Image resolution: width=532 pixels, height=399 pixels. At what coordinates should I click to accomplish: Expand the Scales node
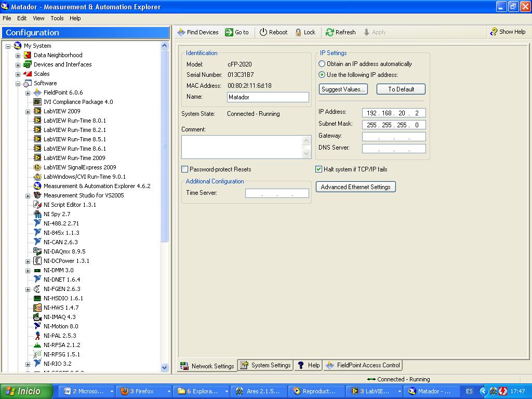tap(18, 74)
